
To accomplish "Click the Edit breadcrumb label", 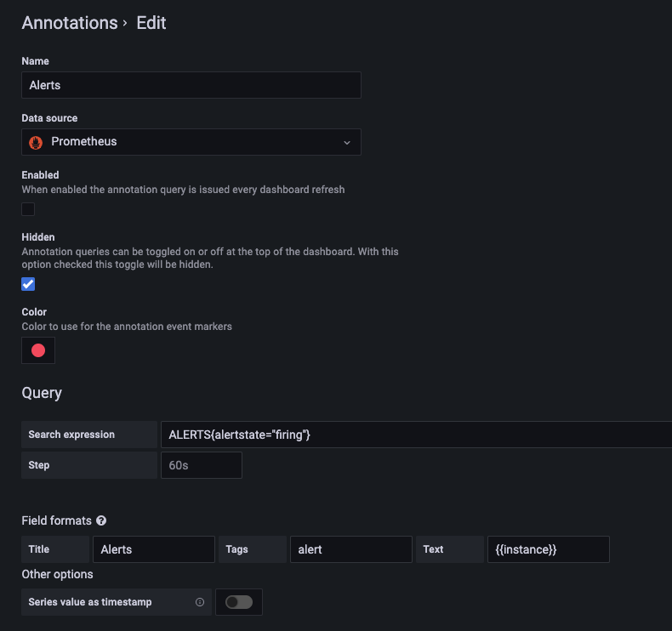I will [151, 23].
